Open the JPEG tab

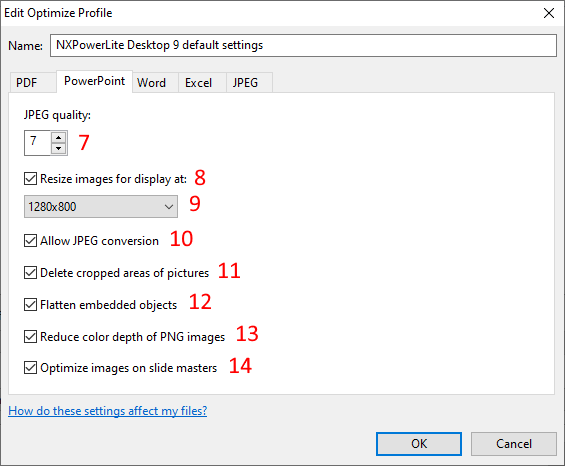coord(249,83)
